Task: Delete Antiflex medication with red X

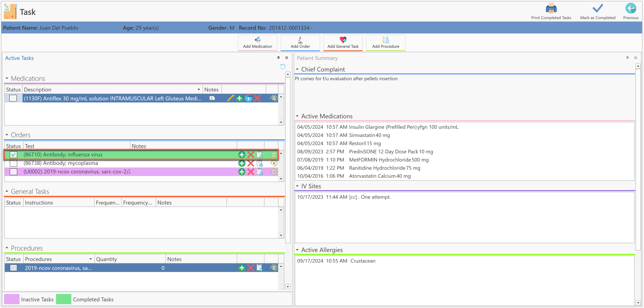Action: coord(257,98)
